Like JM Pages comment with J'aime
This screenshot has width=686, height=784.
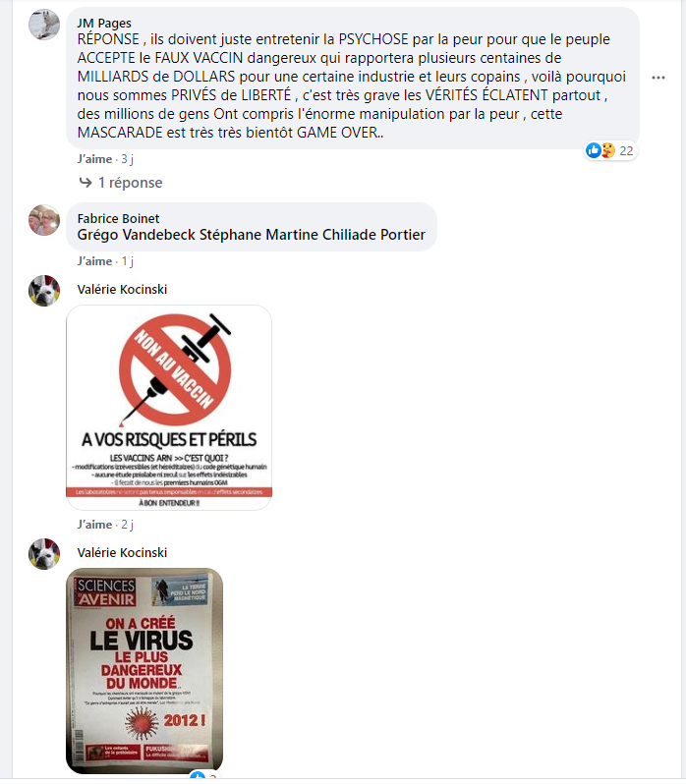pyautogui.click(x=94, y=159)
